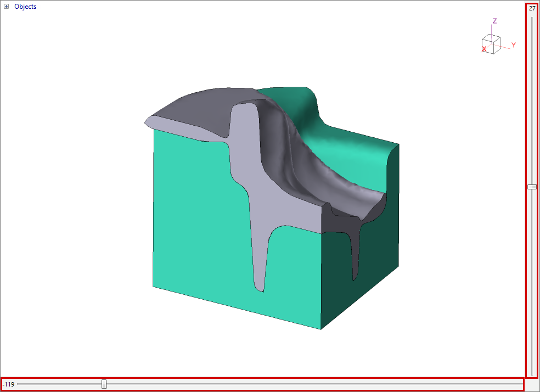Click the horizontal slider value -119
This screenshot has width=540, height=392.
point(8,384)
